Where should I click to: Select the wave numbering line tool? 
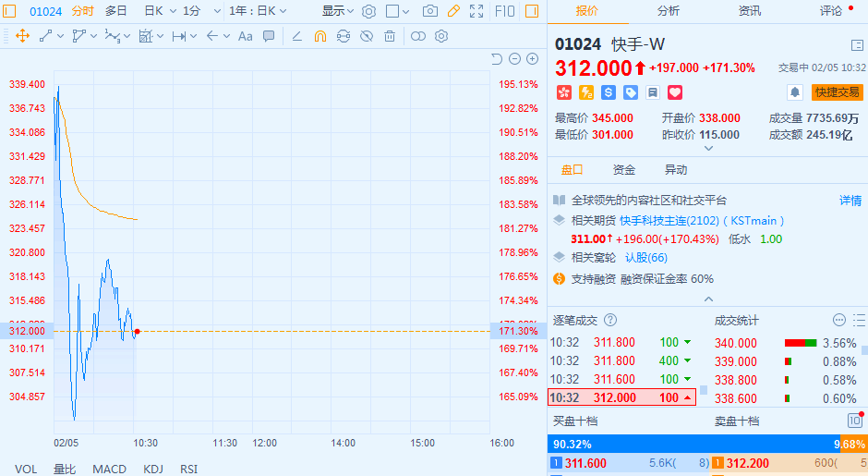[112, 37]
